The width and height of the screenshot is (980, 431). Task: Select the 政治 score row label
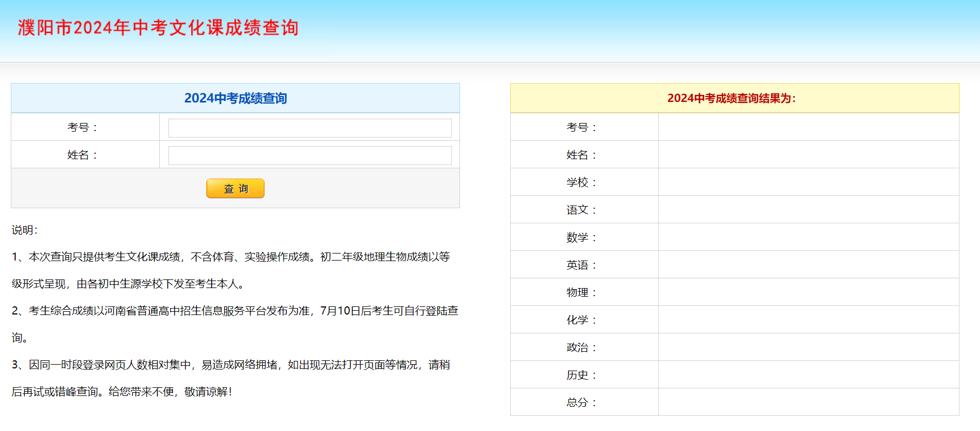pyautogui.click(x=581, y=347)
